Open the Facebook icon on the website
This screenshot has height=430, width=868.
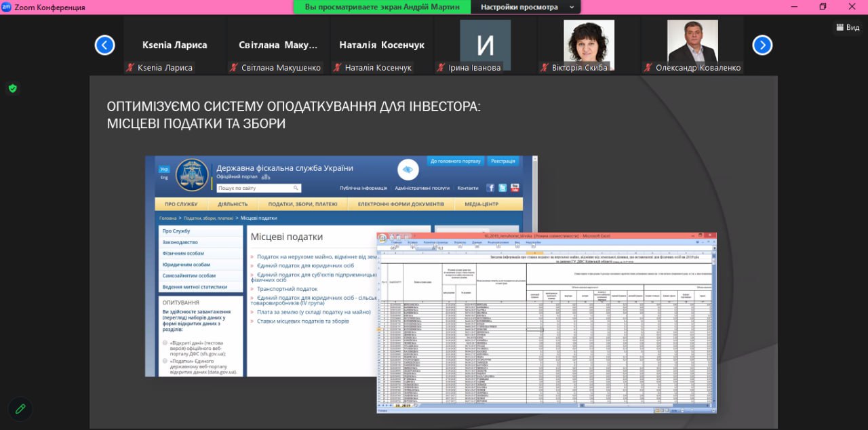coord(490,188)
